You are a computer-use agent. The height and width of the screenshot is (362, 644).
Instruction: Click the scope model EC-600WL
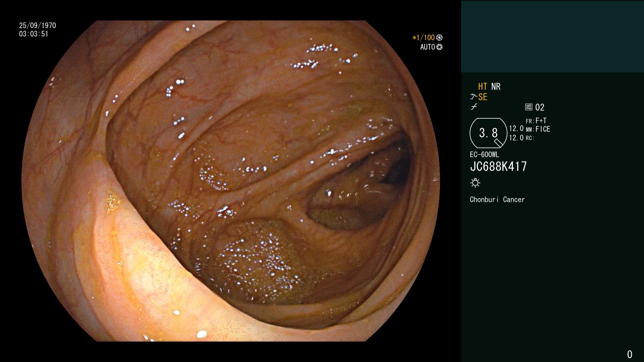pyautogui.click(x=484, y=155)
